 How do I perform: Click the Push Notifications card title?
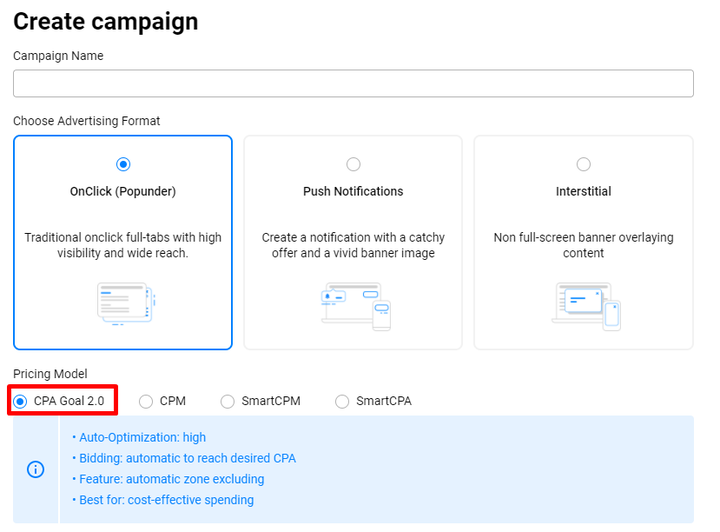pyautogui.click(x=353, y=191)
